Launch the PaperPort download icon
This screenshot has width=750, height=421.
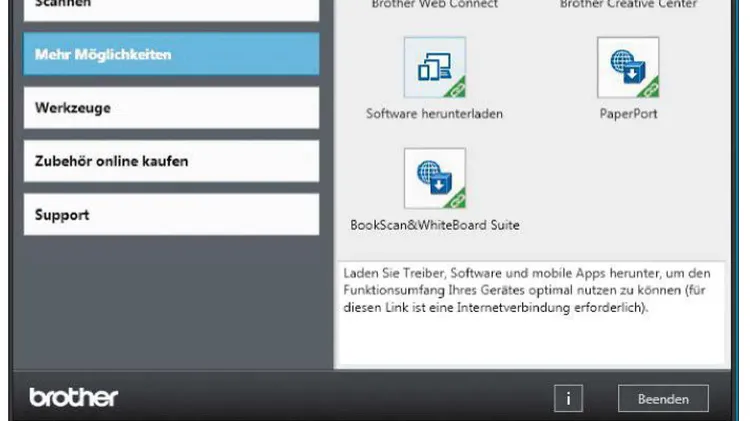click(x=628, y=67)
